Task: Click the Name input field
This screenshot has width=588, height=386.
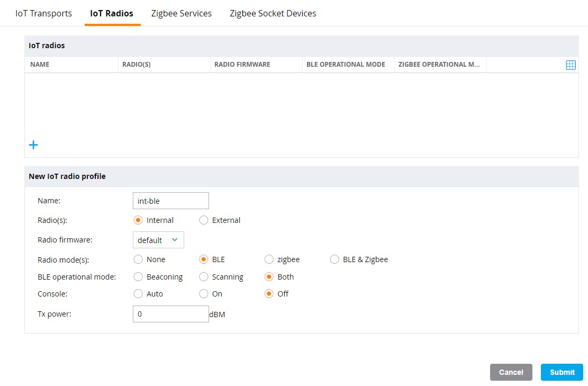Action: coord(170,200)
